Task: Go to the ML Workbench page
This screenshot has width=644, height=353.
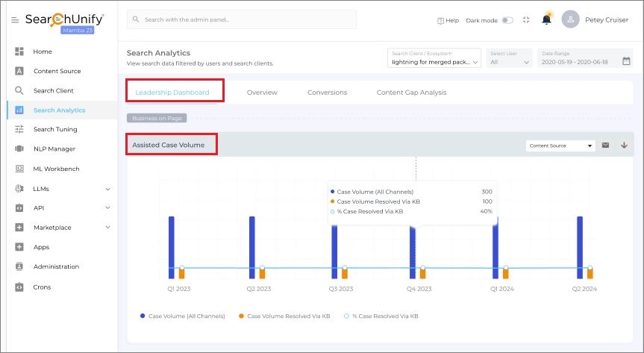Action: (56, 169)
